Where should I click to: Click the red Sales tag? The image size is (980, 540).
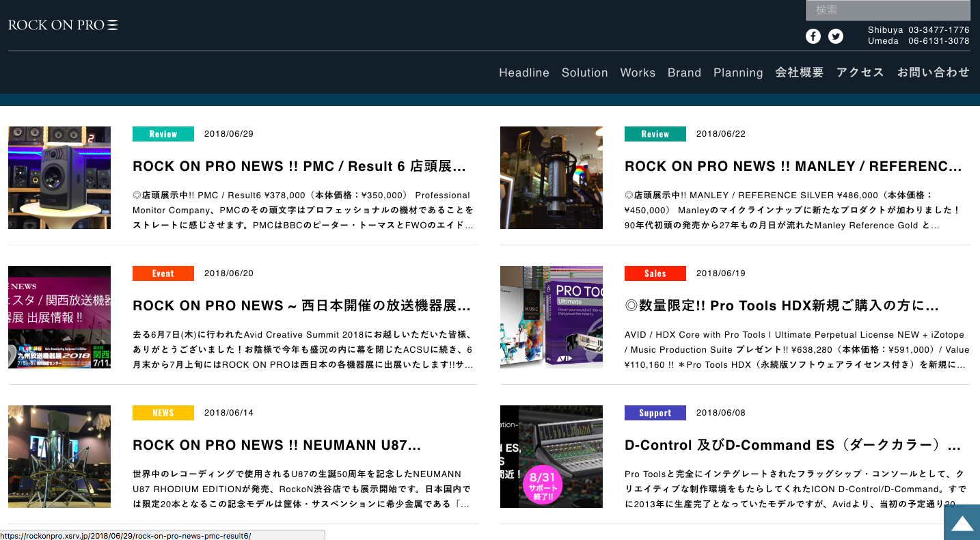tap(655, 273)
